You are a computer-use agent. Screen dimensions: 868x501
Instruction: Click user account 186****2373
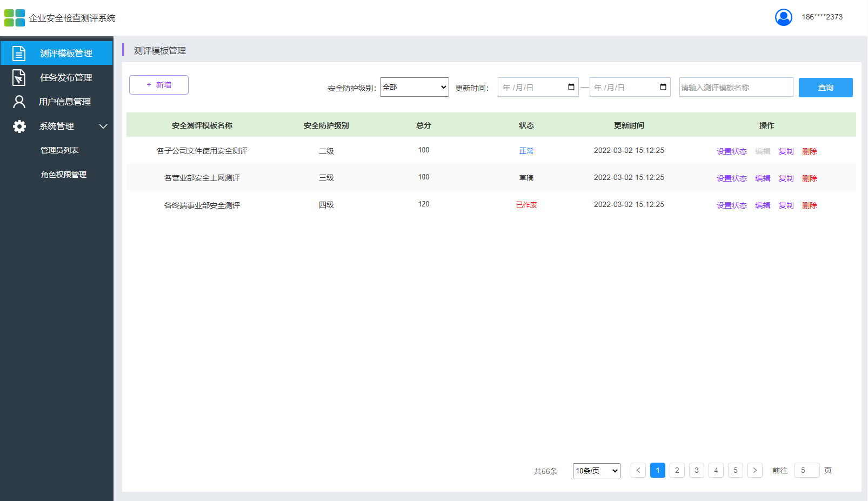pos(822,17)
